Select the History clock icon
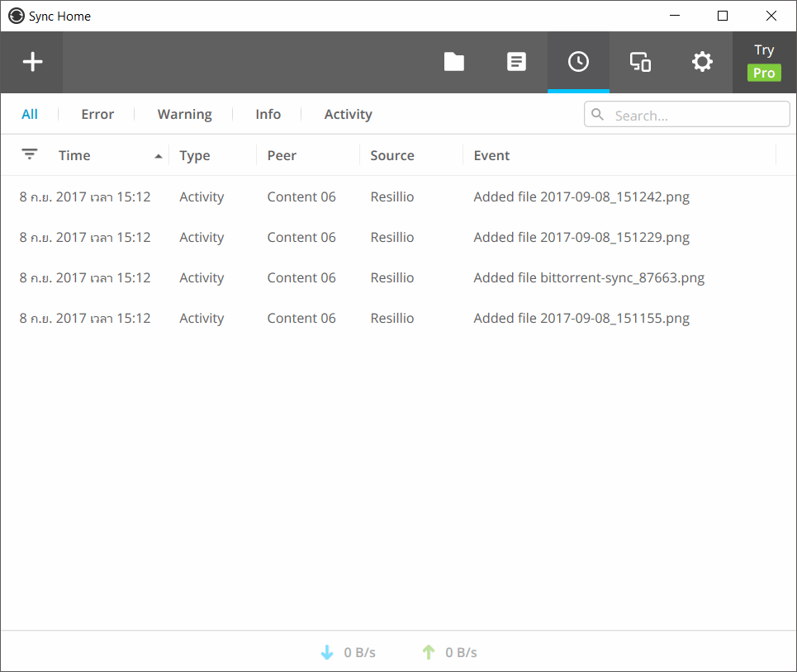Screen dimensions: 797x672 point(578,62)
